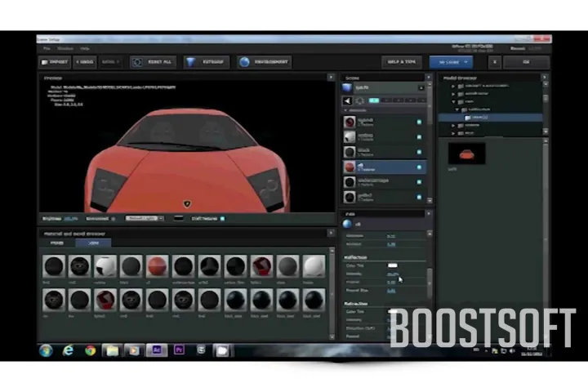The image size is (588, 392).
Task: Open the File menu
Action: pos(47,48)
